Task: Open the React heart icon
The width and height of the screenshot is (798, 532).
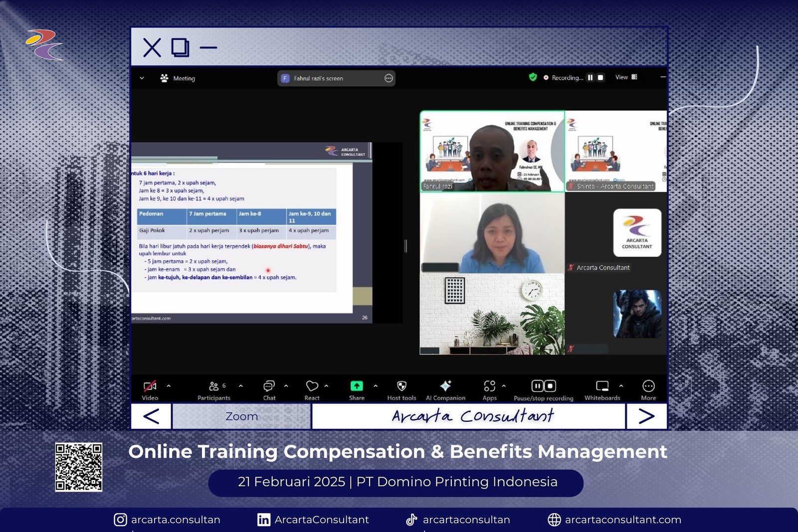Action: pos(312,386)
